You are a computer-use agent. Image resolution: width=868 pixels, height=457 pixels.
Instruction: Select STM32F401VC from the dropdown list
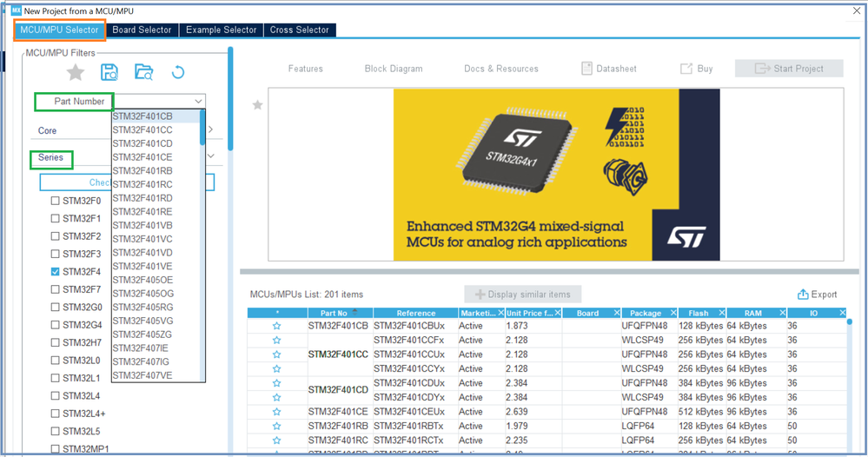tap(156, 239)
